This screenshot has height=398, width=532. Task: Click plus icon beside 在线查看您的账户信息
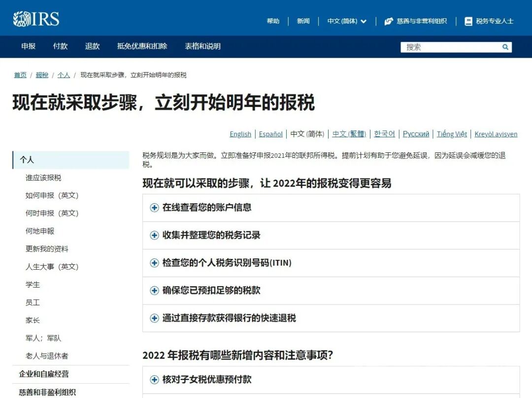154,208
